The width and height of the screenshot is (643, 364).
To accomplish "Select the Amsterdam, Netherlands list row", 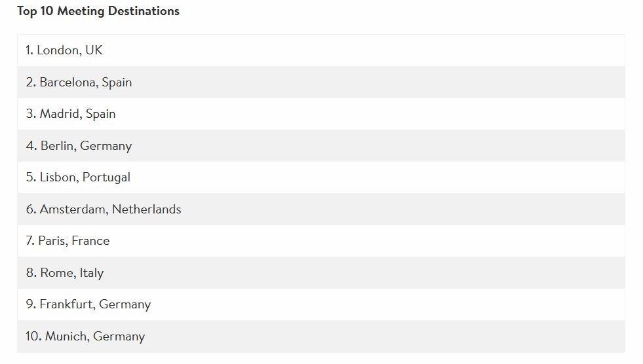I will (x=321, y=209).
